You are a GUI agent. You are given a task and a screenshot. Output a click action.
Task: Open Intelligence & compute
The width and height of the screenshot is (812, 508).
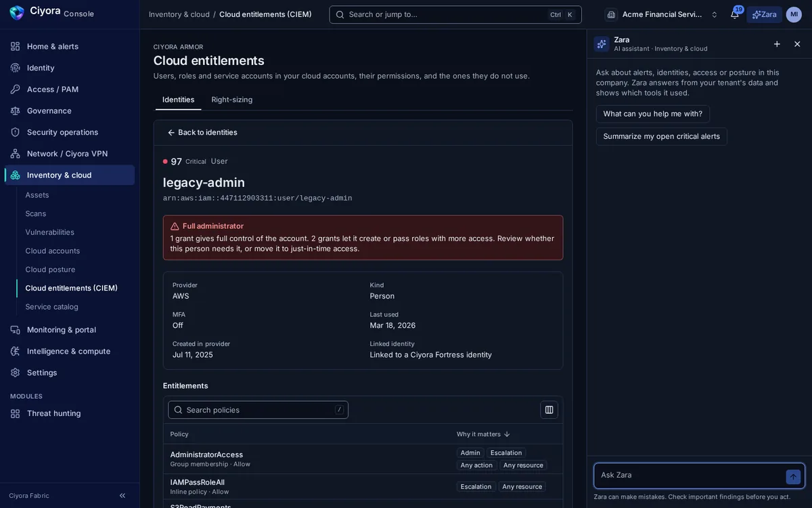(70, 351)
